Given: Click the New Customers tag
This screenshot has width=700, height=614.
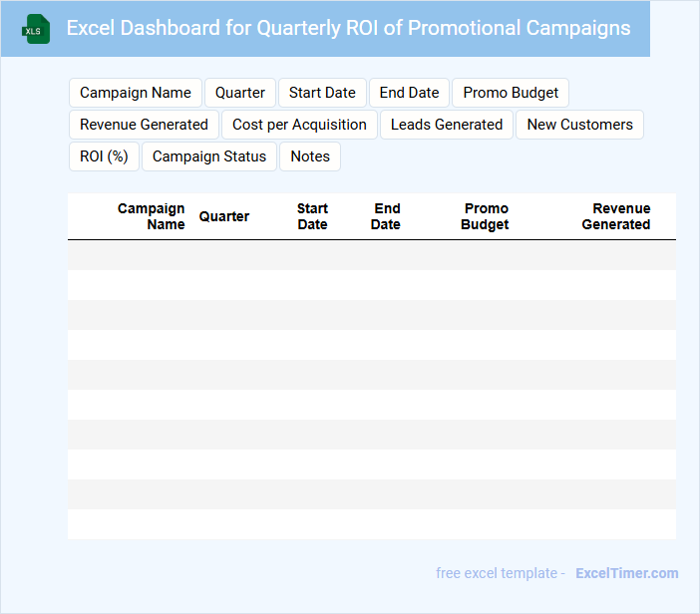Looking at the screenshot, I should click(579, 125).
